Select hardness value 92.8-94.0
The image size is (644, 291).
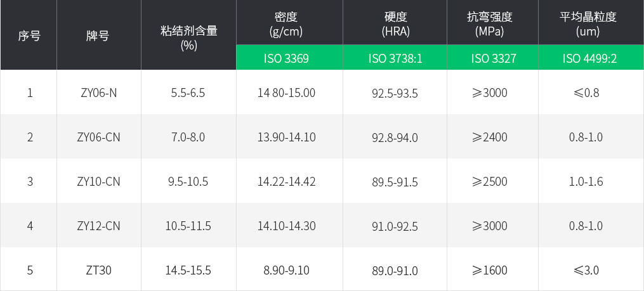tap(395, 138)
